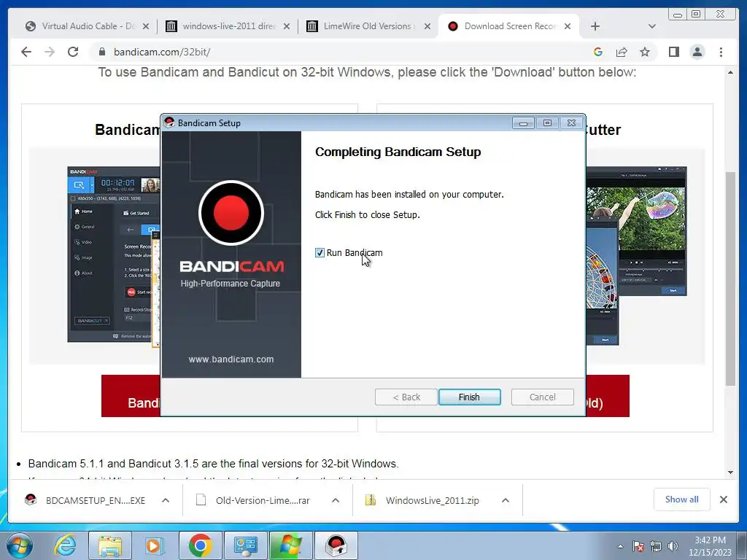
Task: Open the volume speaker tray icon
Action: tap(673, 546)
